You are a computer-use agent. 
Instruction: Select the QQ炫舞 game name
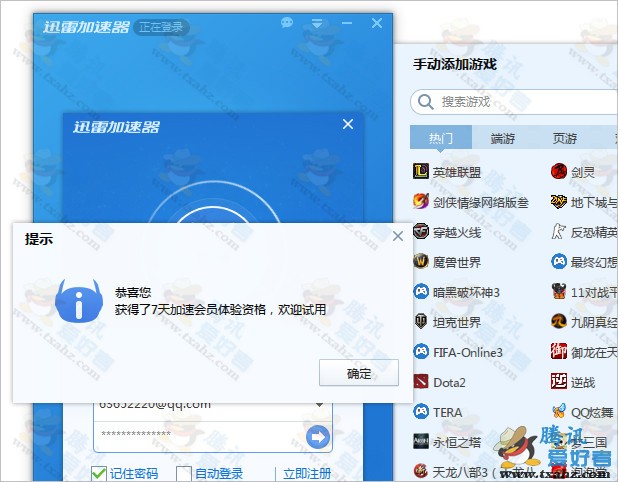[592, 412]
